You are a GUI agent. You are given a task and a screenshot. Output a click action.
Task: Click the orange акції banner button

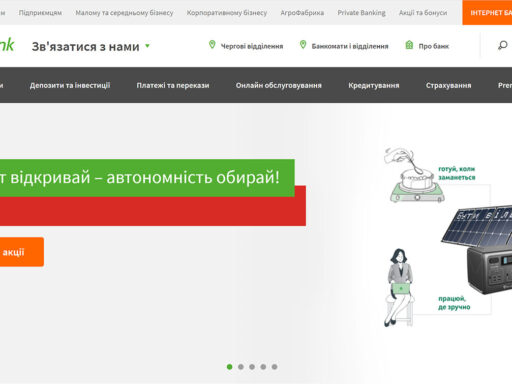coord(22,252)
